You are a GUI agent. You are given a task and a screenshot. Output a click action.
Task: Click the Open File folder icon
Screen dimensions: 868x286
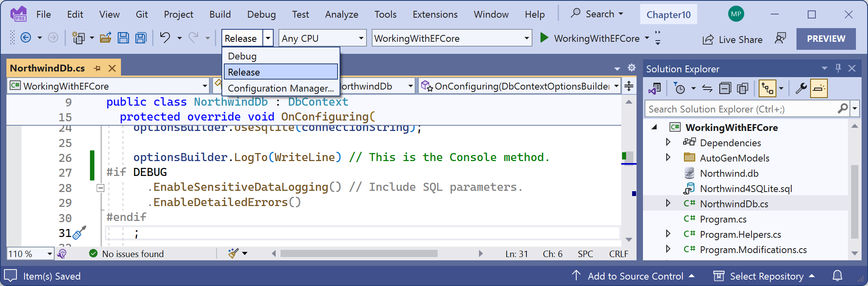pos(106,38)
